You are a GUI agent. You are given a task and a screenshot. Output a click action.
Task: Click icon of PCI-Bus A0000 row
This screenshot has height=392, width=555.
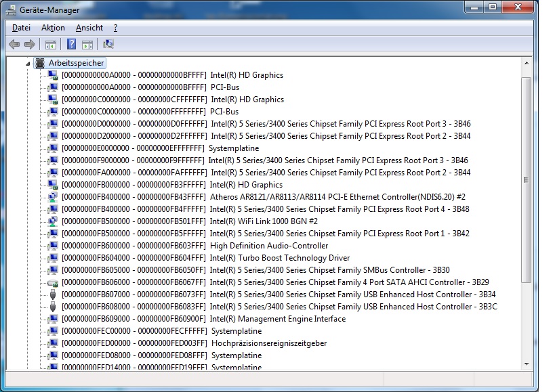coord(53,87)
